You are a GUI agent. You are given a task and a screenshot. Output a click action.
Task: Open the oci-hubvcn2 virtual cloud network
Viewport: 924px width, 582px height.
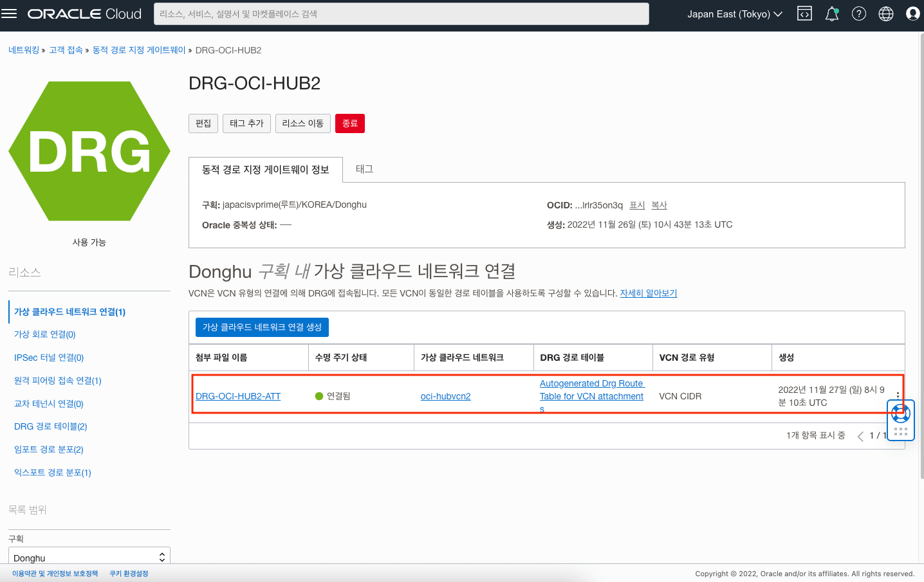[445, 396]
